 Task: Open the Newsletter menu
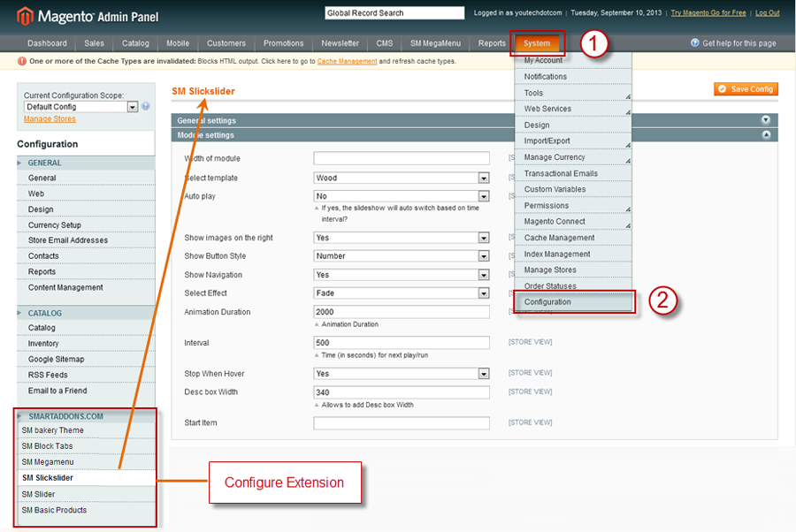click(341, 43)
